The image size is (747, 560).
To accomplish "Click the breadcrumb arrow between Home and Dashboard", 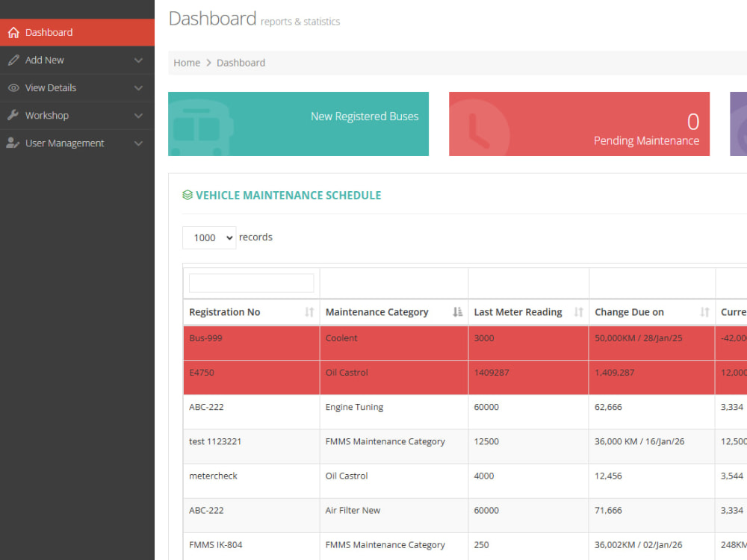I will (x=208, y=63).
